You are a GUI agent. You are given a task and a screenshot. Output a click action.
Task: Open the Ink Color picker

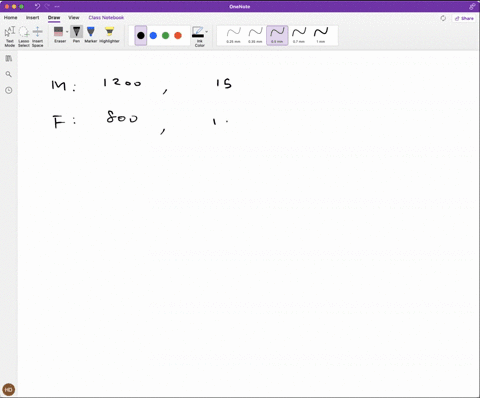tap(200, 36)
